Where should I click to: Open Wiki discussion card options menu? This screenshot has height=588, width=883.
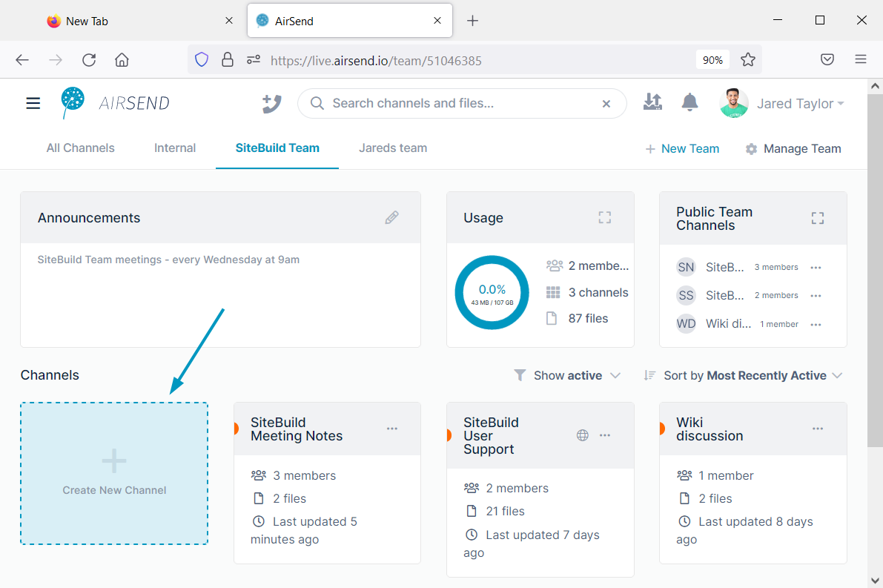click(818, 429)
